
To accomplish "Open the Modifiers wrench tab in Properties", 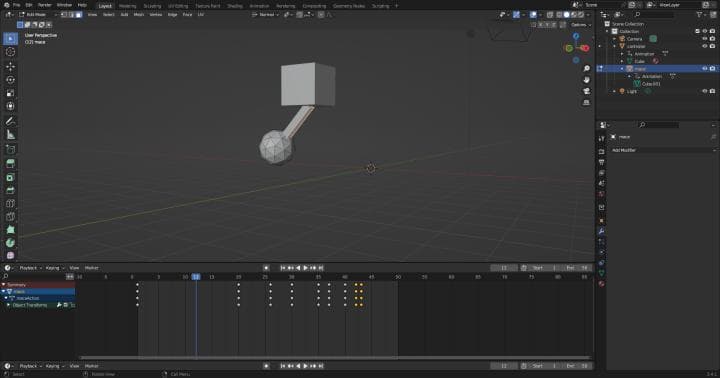I will click(x=602, y=231).
